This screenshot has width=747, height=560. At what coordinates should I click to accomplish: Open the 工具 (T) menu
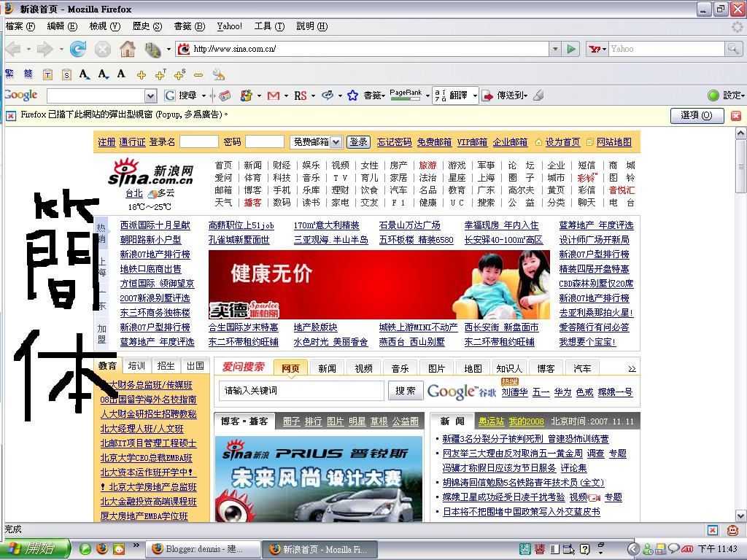click(x=269, y=26)
